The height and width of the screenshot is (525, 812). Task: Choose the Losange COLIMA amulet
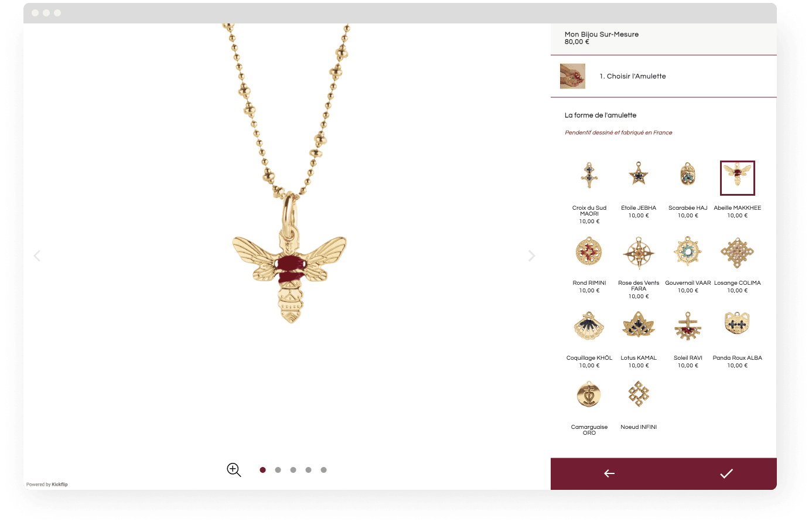[737, 252]
